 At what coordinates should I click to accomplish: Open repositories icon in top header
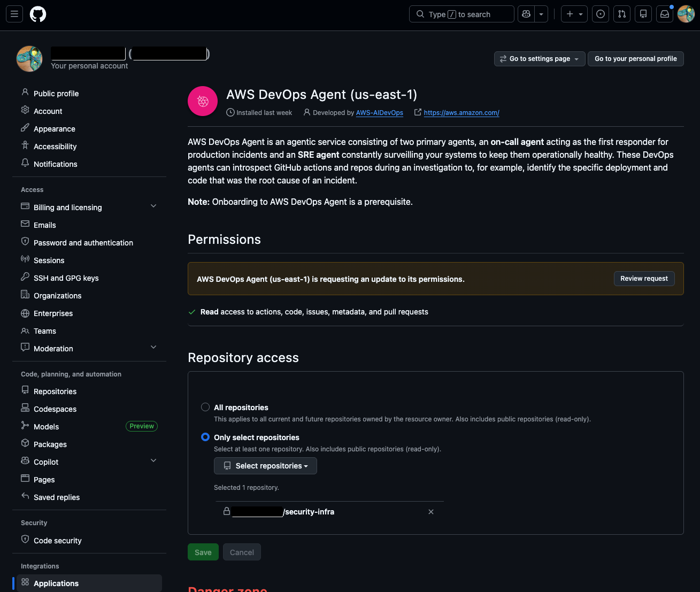coord(643,14)
